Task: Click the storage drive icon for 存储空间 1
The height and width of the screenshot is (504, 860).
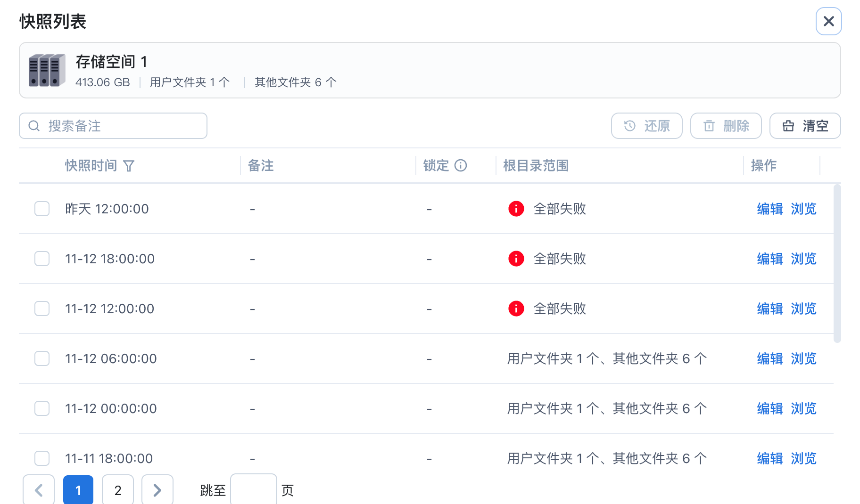Action: (x=47, y=70)
